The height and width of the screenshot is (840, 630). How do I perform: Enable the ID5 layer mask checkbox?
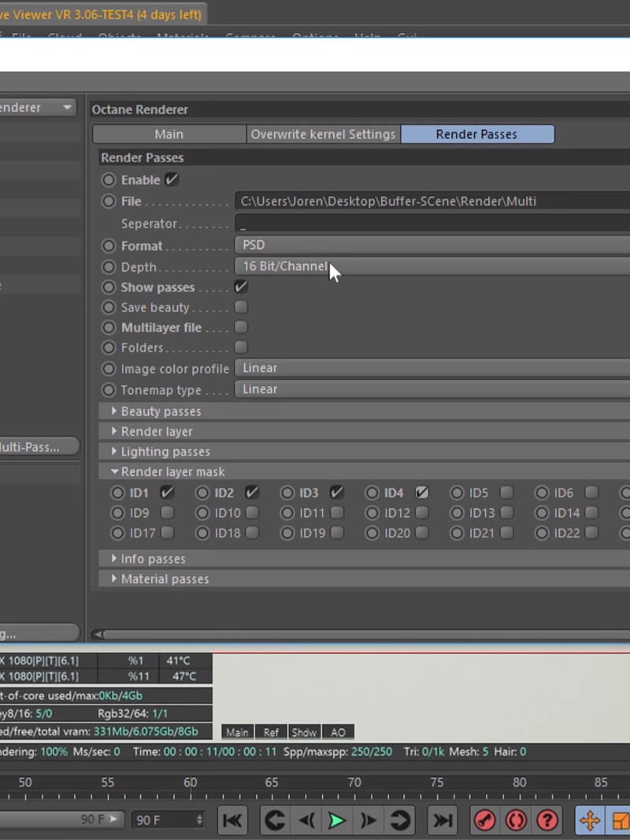506,492
